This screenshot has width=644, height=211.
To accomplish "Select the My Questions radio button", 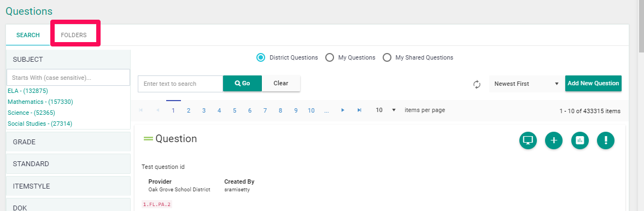I will point(330,57).
